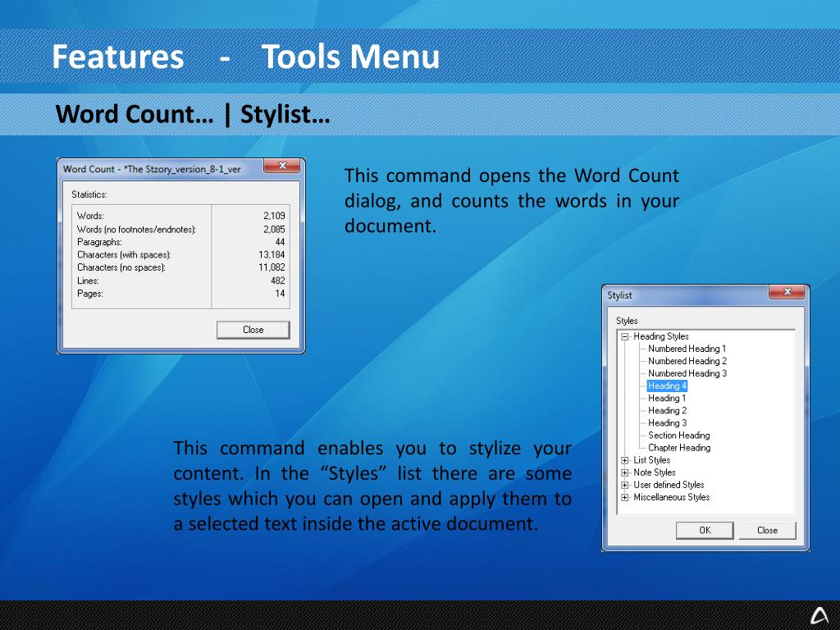
Task: Click Close button in Word Count dialog
Action: pos(253,330)
